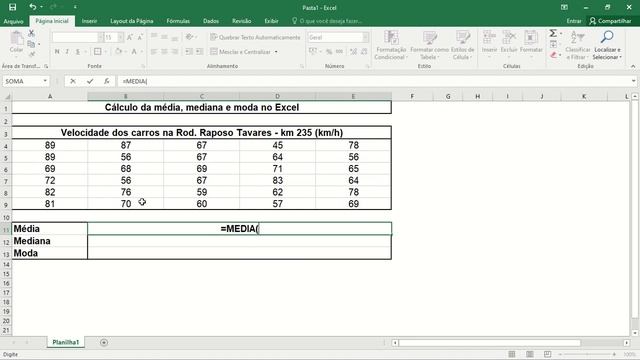Open Classificar e Filtrar
Viewport: 640px width, 360px height.
click(578, 45)
